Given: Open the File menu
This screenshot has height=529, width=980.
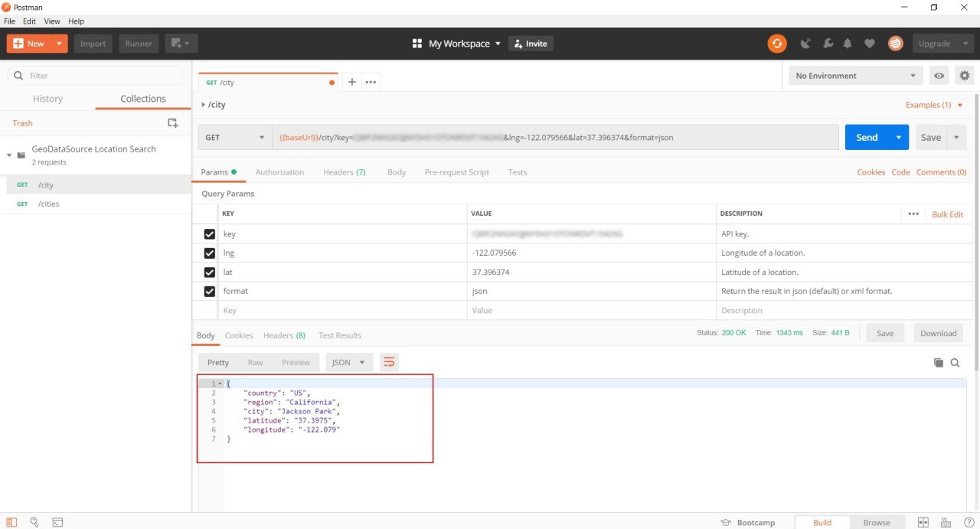Looking at the screenshot, I should click(9, 21).
